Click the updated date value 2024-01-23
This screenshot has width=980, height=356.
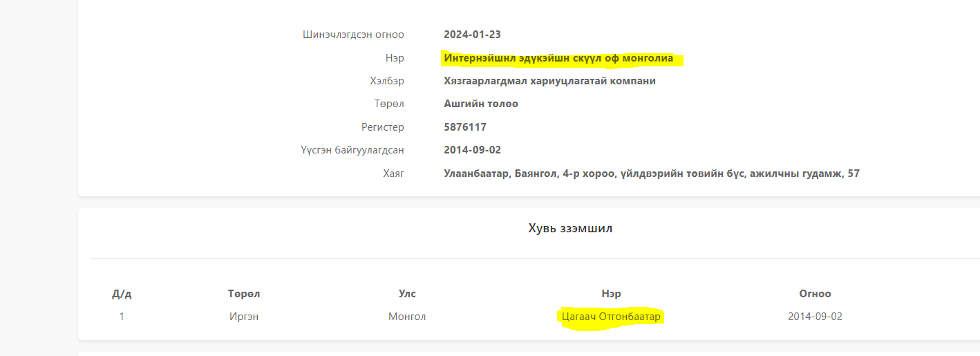(x=472, y=35)
